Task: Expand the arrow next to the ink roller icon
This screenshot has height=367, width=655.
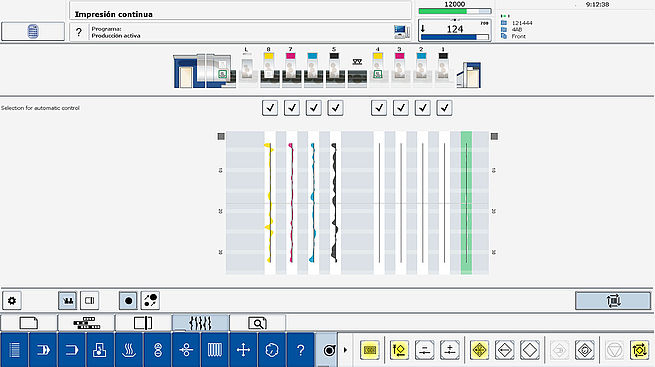Action: tap(345, 350)
